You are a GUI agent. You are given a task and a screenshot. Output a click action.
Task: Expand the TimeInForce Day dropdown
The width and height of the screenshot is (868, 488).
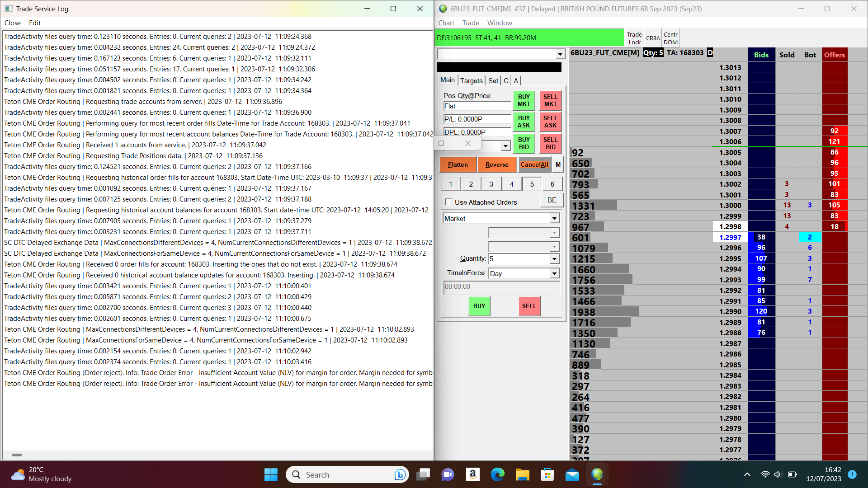tap(554, 274)
